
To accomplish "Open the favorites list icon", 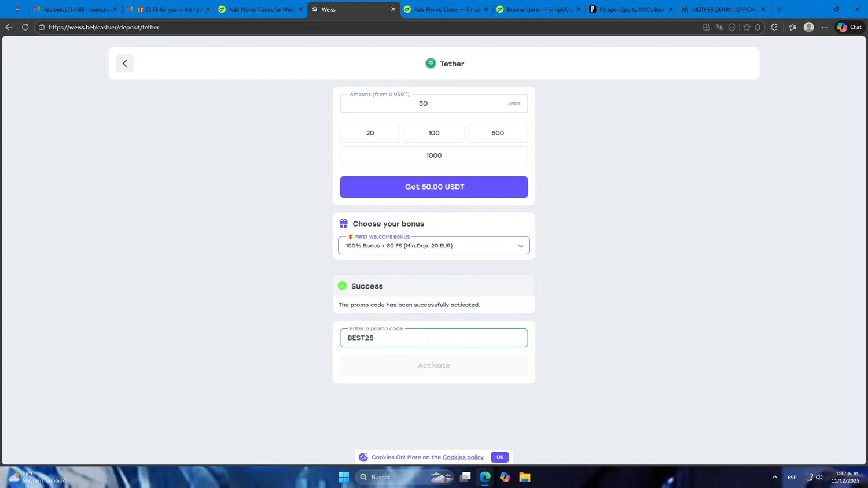I will coord(792,27).
